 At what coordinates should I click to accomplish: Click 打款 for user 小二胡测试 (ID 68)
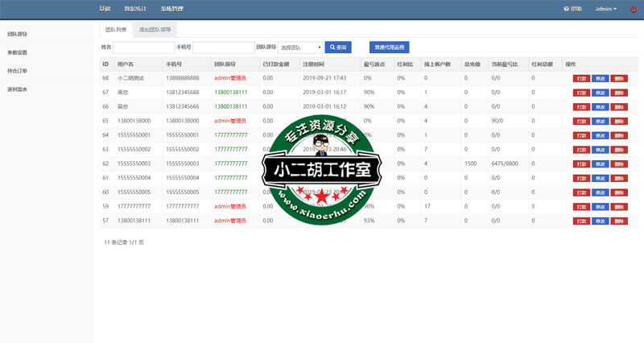point(581,78)
